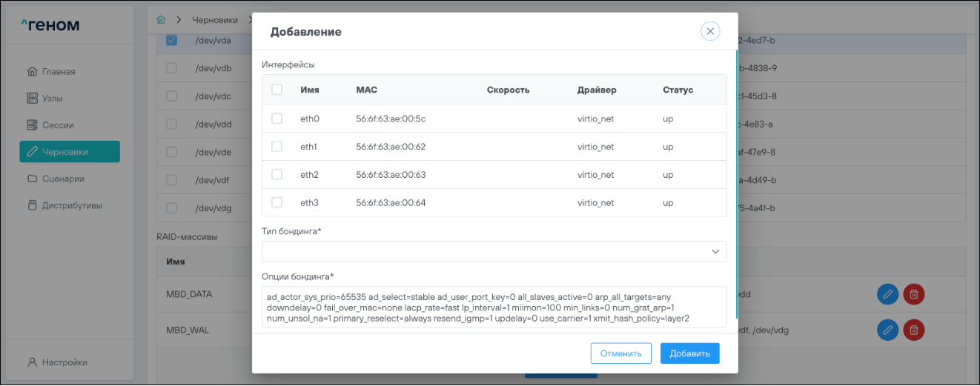Click into the Опции бондинга text field
Image resolution: width=980 pixels, height=386 pixels.
tap(494, 307)
